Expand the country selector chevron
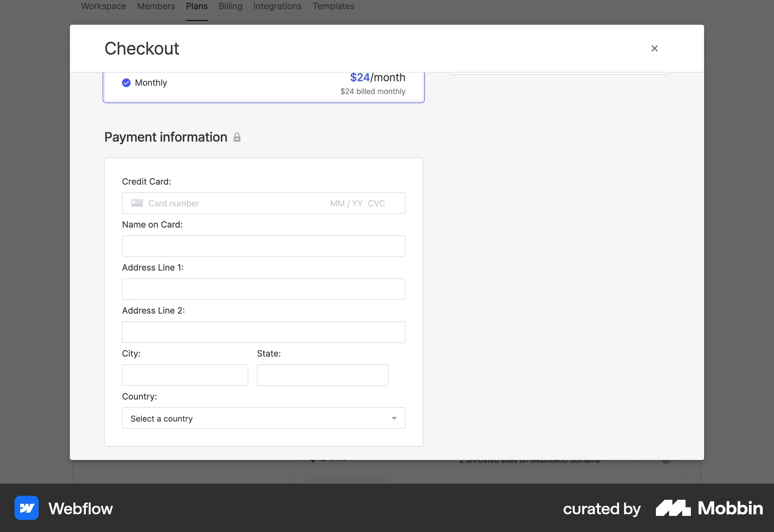Screen dimensions: 774x532 point(394,418)
